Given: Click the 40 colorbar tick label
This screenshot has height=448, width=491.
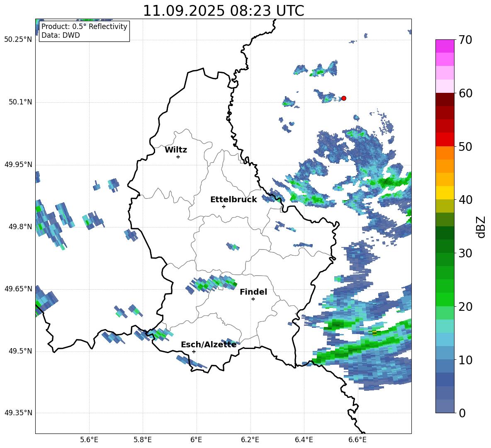Looking at the screenshot, I should 465,200.
